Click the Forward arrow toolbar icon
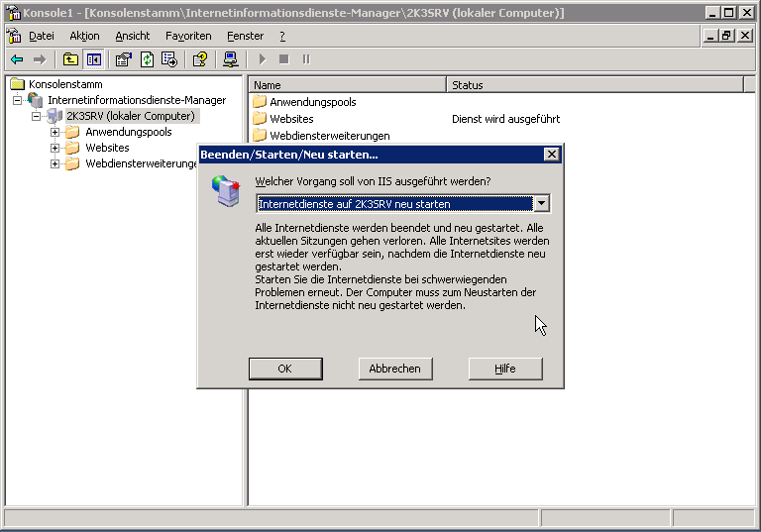This screenshot has width=761, height=532. coord(40,59)
